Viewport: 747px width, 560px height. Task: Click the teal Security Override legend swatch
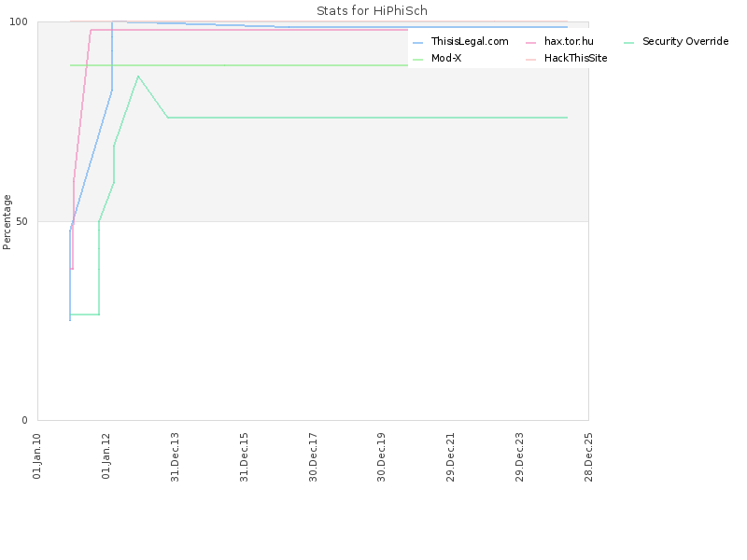[x=628, y=43]
